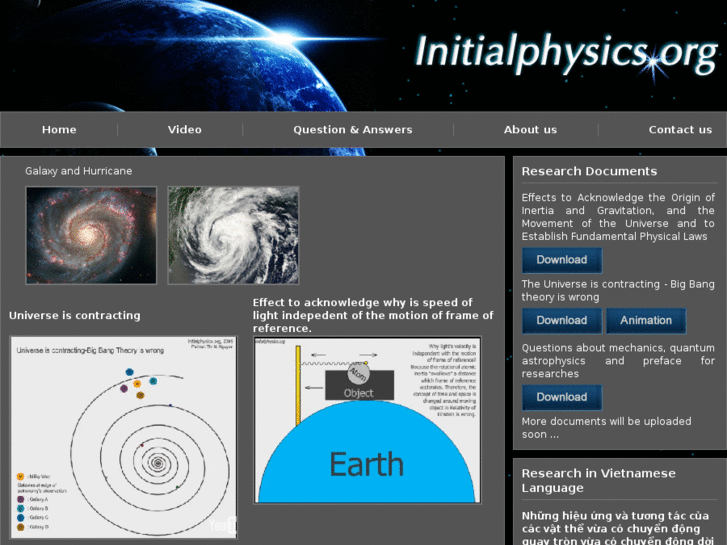This screenshot has height=545, width=727.
Task: Open Animation for the contracting Universe
Action: click(x=646, y=321)
